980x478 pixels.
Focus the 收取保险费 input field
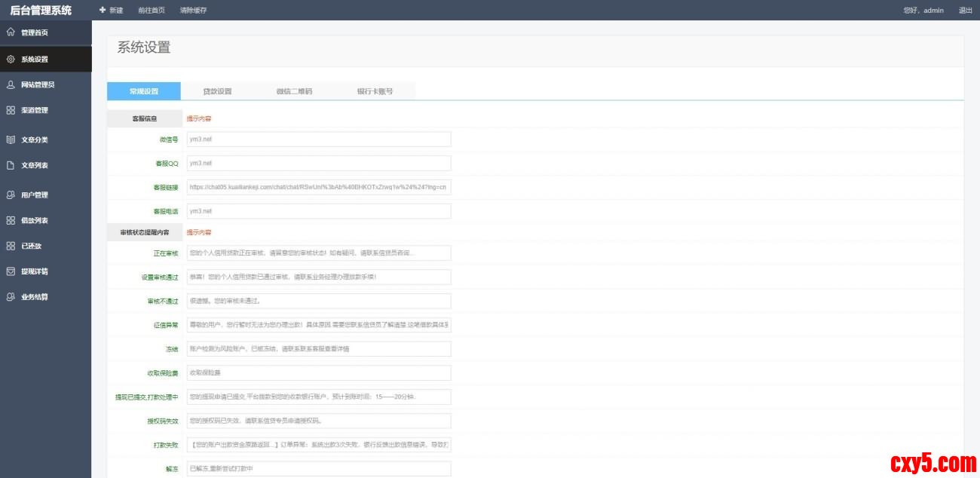click(319, 372)
